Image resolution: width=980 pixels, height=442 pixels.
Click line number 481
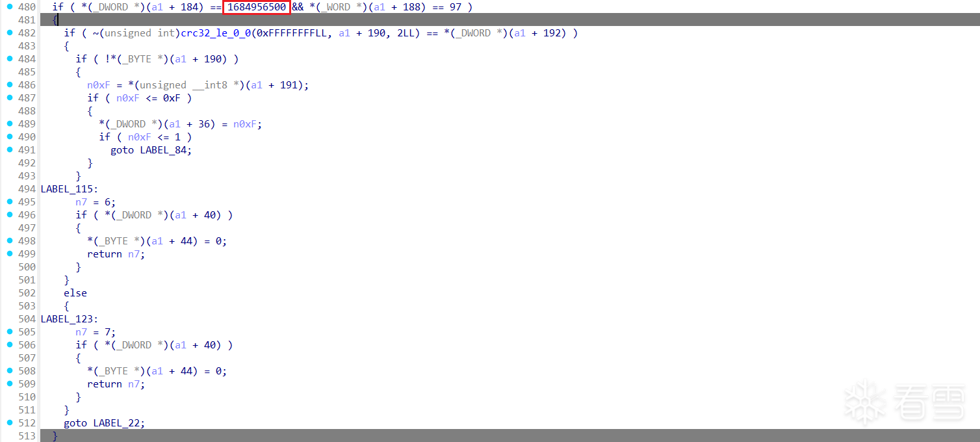(27, 20)
